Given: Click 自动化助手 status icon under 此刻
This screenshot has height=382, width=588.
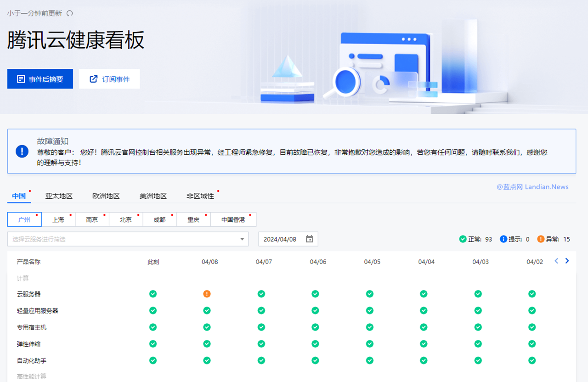Looking at the screenshot, I should (x=153, y=360).
